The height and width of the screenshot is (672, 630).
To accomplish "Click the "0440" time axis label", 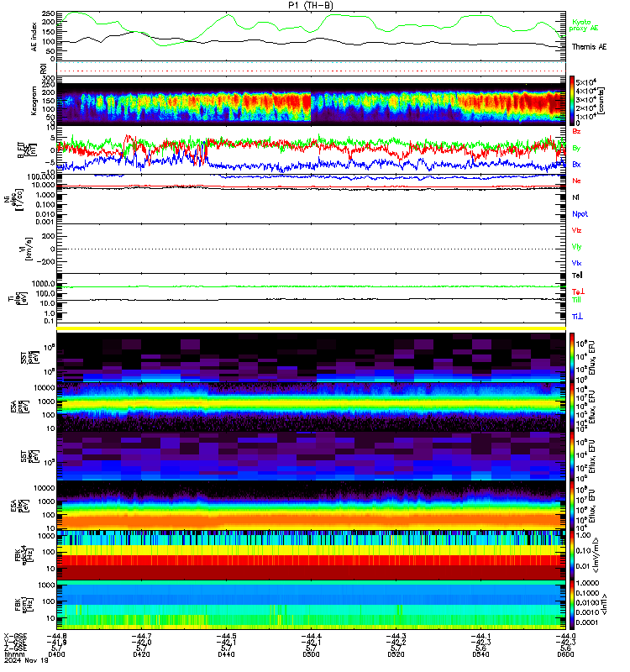I will point(226,654).
